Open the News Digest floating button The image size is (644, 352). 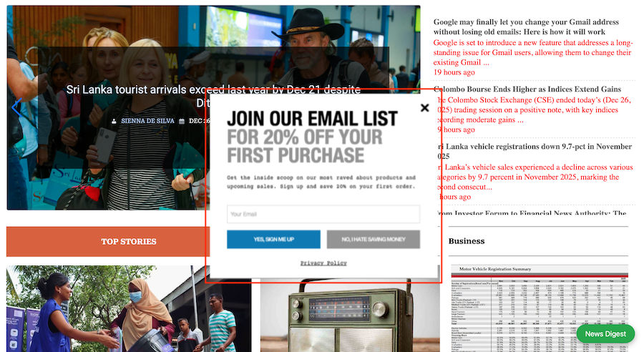605,334
